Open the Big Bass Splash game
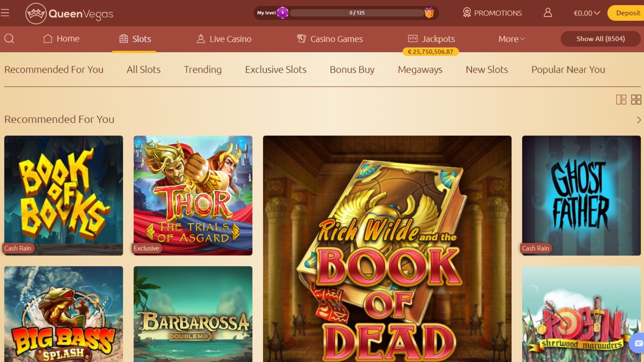Screen dimensions: 644x362 click(64, 314)
